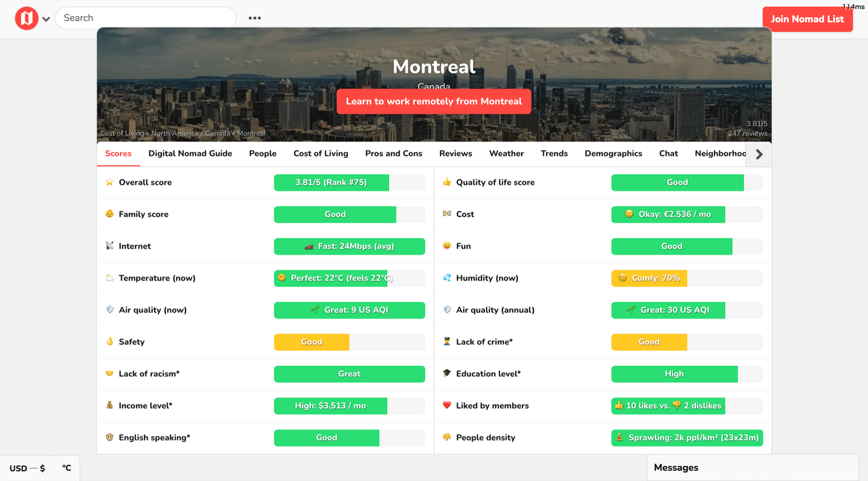Open the Trends tab
Viewport: 868px width, 481px height.
pyautogui.click(x=554, y=154)
